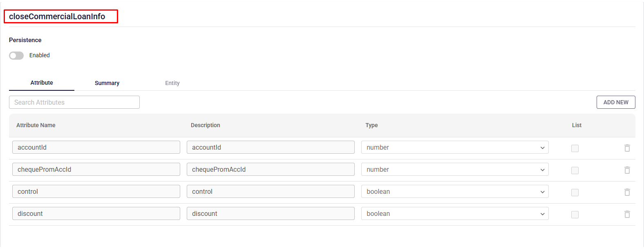Click trash icon for control attribute
Screen dimensions: 644x249
point(627,192)
